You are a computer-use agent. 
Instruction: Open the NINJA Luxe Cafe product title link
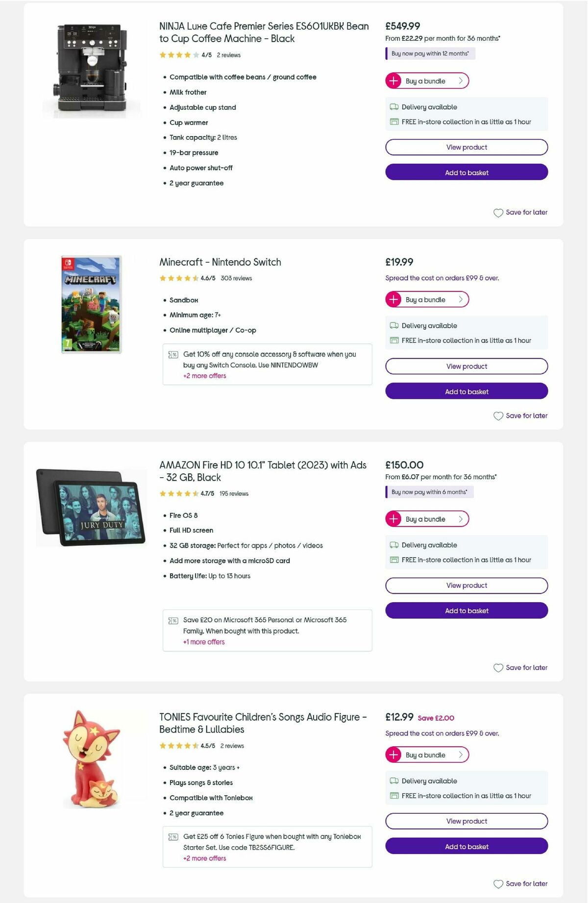[263, 32]
